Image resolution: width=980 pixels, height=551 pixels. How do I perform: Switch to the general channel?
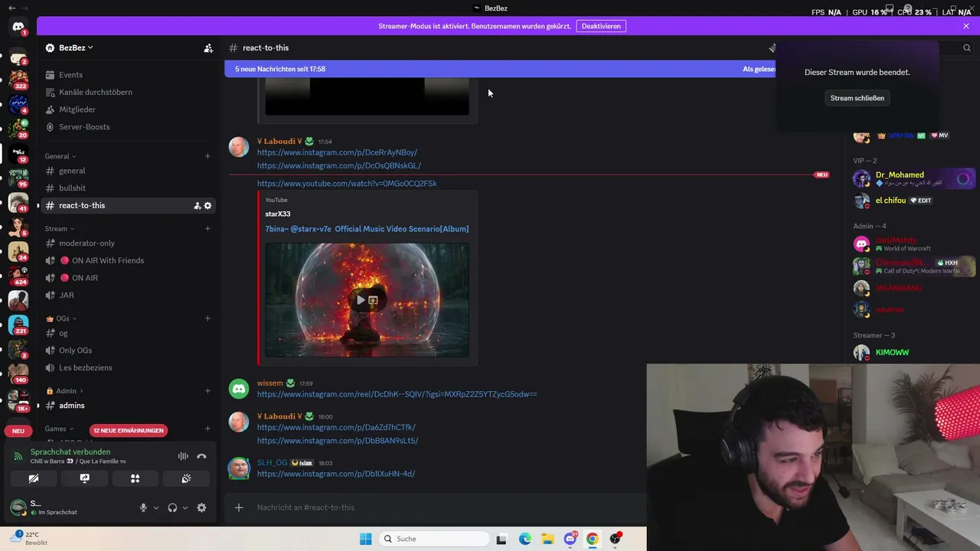coord(127,171)
